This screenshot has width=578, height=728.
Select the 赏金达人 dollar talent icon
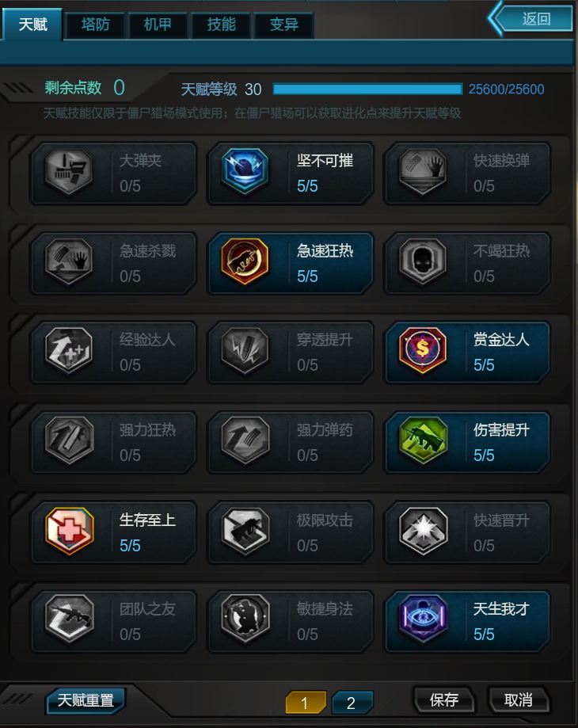click(x=422, y=351)
